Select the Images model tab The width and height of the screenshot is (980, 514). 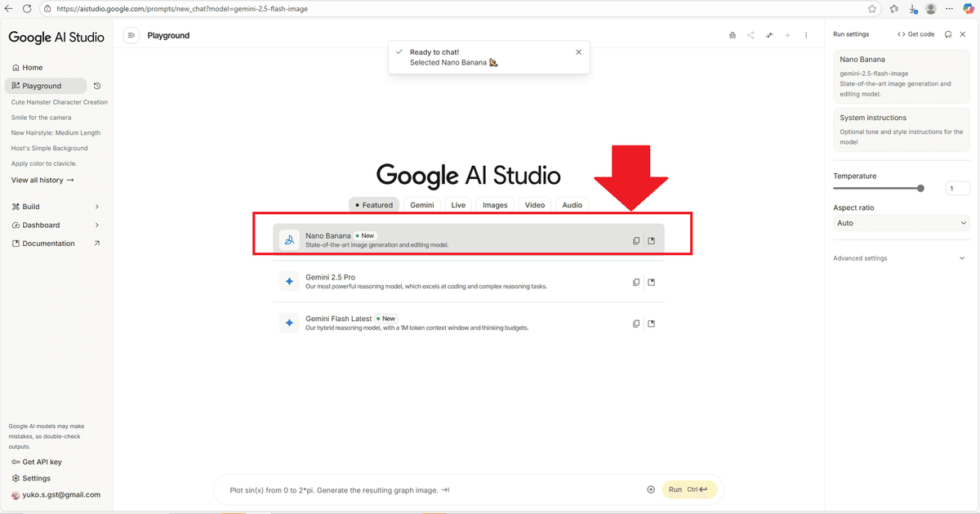(495, 205)
